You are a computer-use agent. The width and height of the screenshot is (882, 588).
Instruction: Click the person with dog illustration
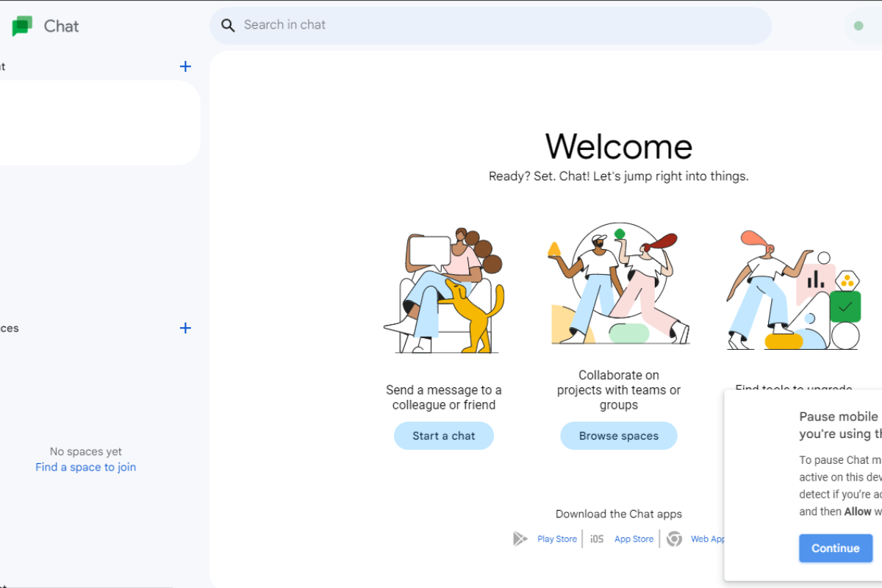[x=444, y=290]
